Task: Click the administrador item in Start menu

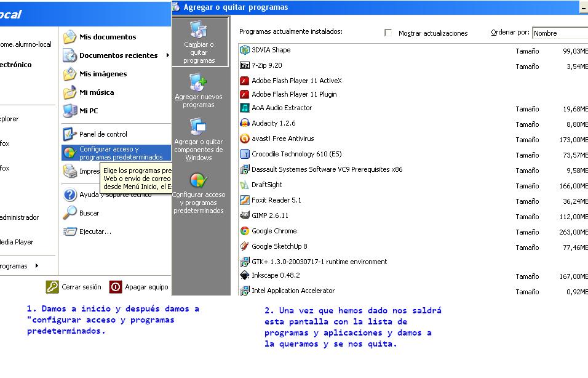Action: pyautogui.click(x=20, y=217)
